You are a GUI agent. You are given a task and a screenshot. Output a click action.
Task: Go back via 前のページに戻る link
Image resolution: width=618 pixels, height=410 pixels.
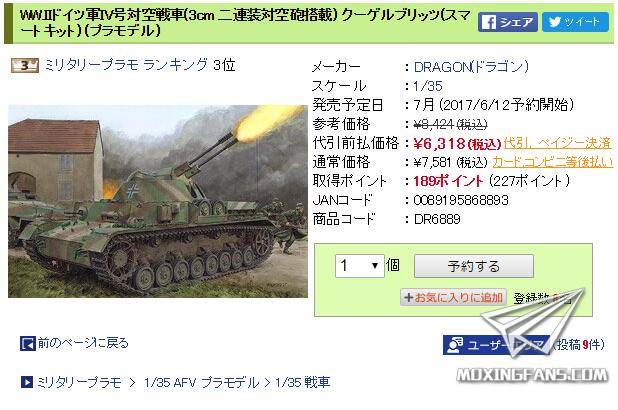(83, 343)
